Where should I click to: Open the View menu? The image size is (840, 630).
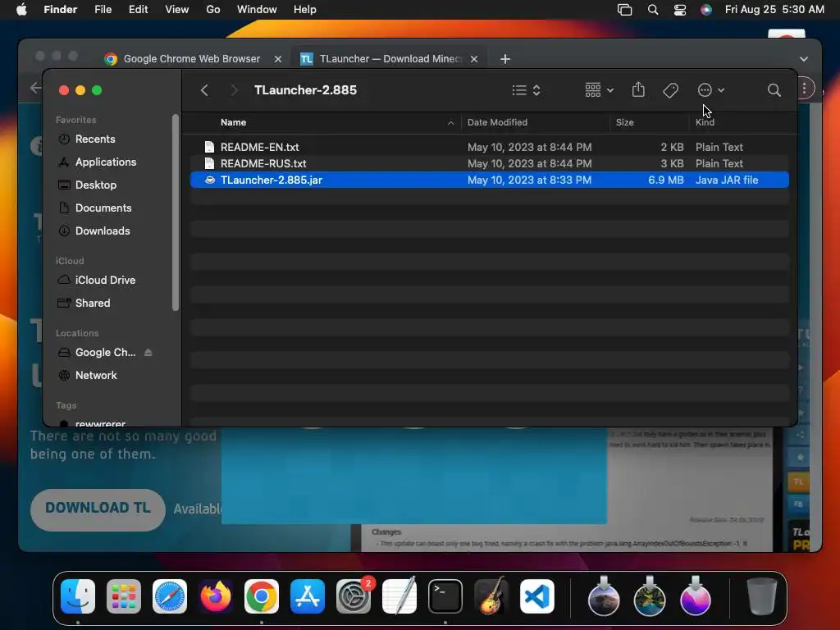[x=177, y=9]
